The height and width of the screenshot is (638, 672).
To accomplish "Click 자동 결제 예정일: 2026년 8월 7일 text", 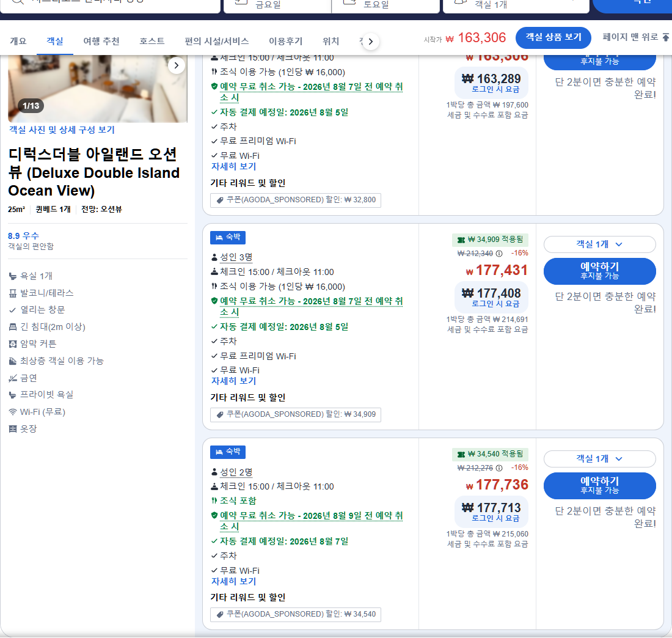I will 283,541.
